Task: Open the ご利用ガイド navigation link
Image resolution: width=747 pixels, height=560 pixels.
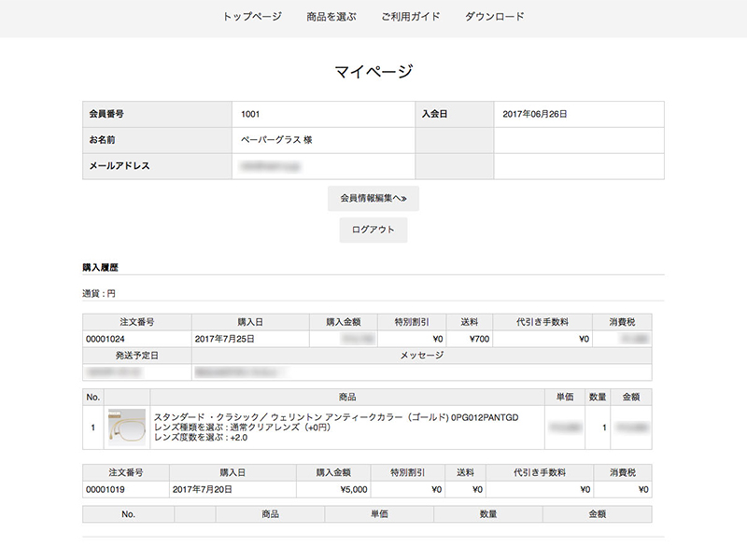Action: (x=410, y=17)
